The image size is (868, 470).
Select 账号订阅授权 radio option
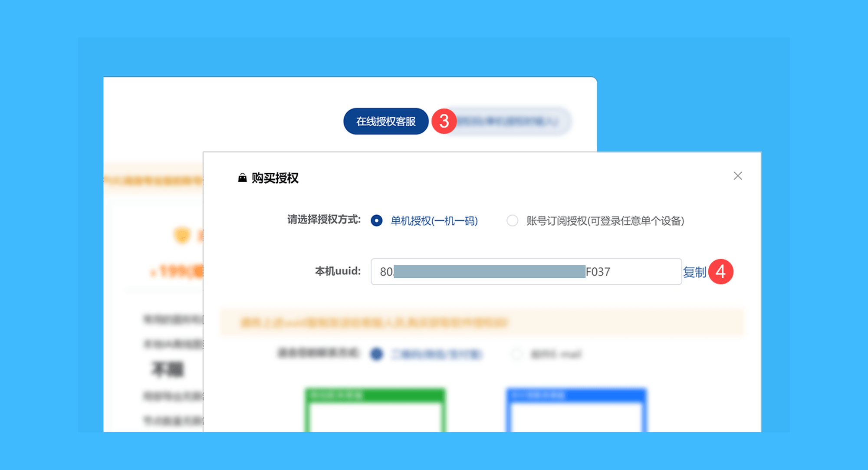coord(513,220)
